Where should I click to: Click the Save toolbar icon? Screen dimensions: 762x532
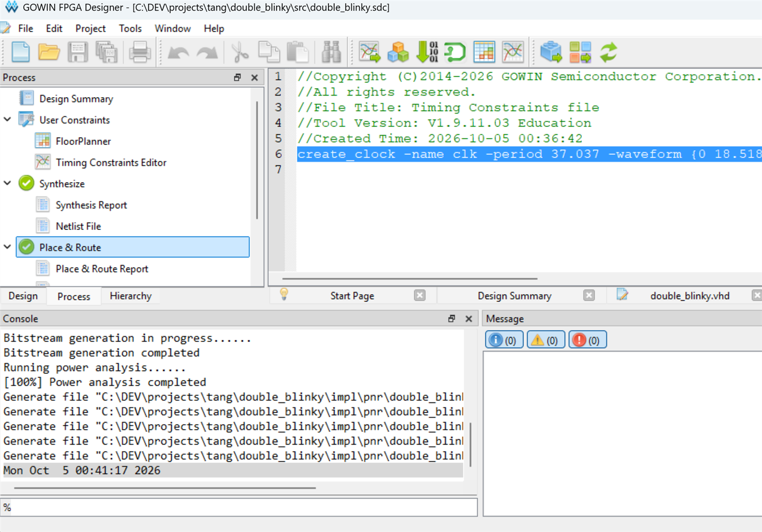(x=78, y=52)
